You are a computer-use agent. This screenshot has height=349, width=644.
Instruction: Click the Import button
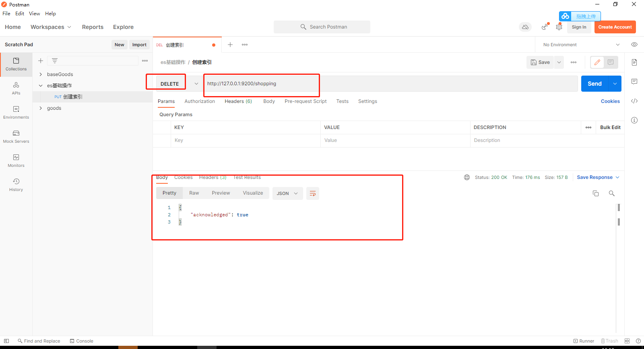coord(139,45)
